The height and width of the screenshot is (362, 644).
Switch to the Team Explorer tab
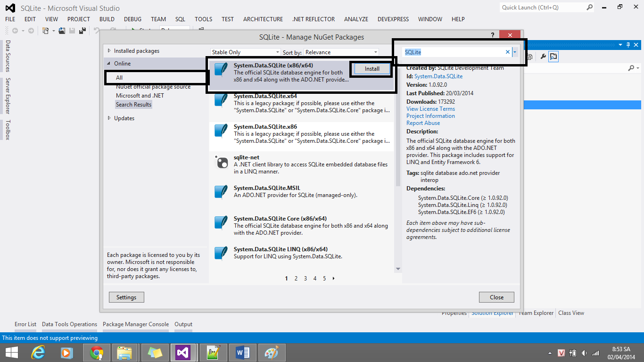536,313
